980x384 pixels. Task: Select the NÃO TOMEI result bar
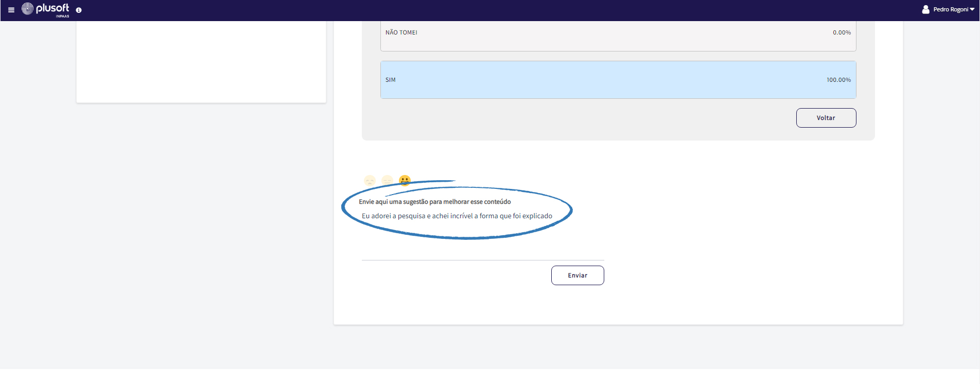[x=618, y=35]
